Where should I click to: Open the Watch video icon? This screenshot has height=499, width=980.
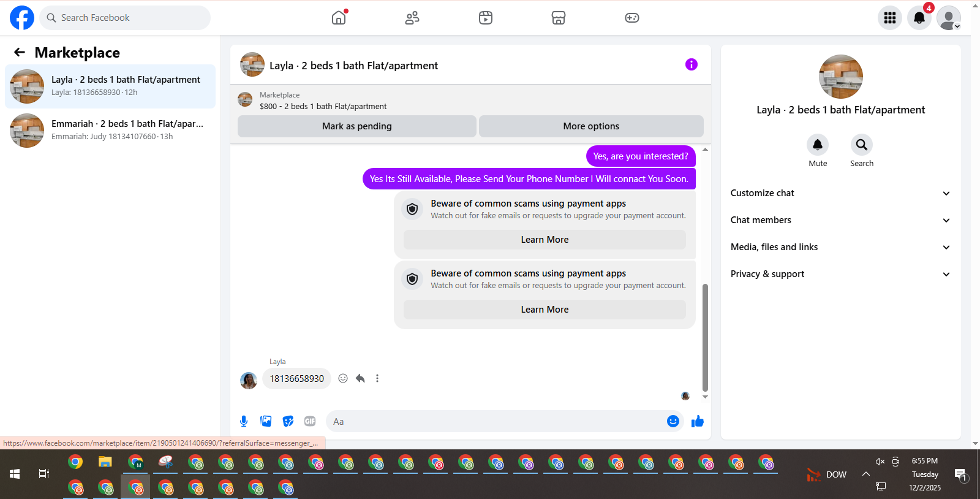[486, 18]
